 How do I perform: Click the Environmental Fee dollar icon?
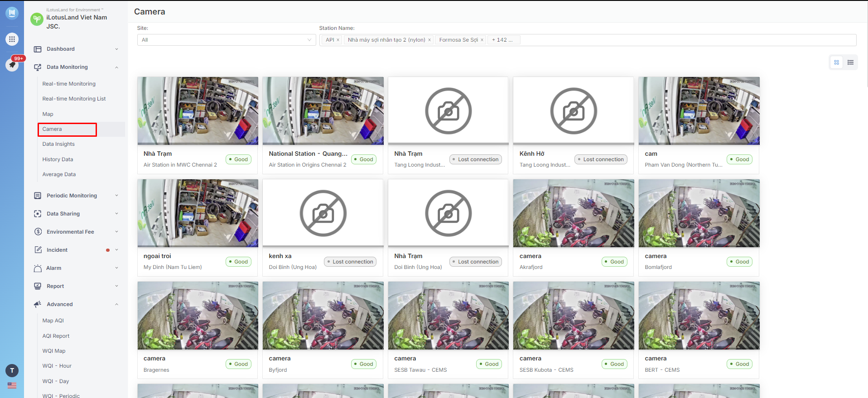coord(38,232)
